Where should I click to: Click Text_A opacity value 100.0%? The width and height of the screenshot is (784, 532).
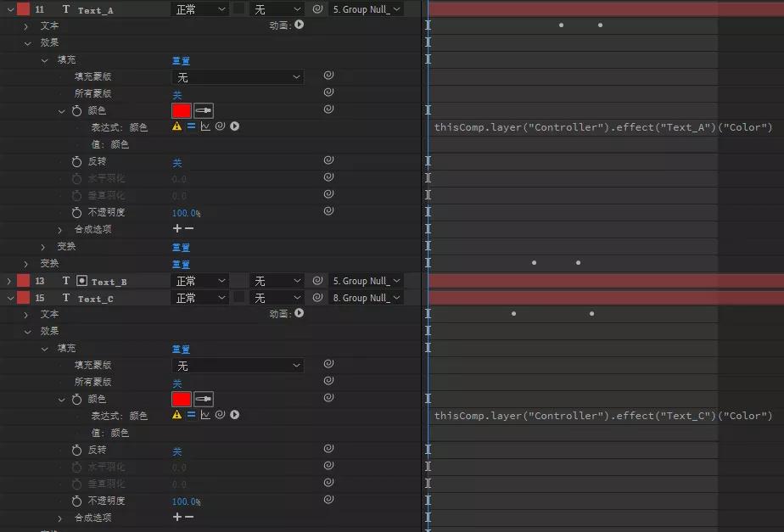pyautogui.click(x=186, y=213)
